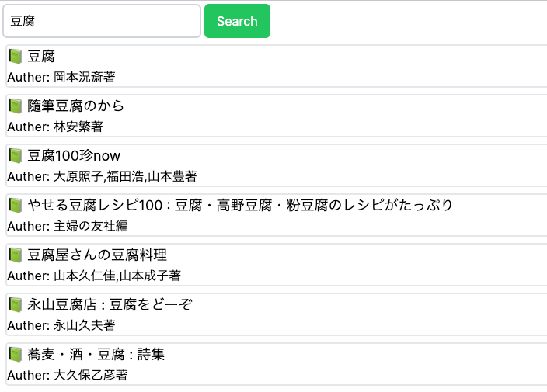Click author line 林安繁著
547x392 pixels.
[55, 127]
